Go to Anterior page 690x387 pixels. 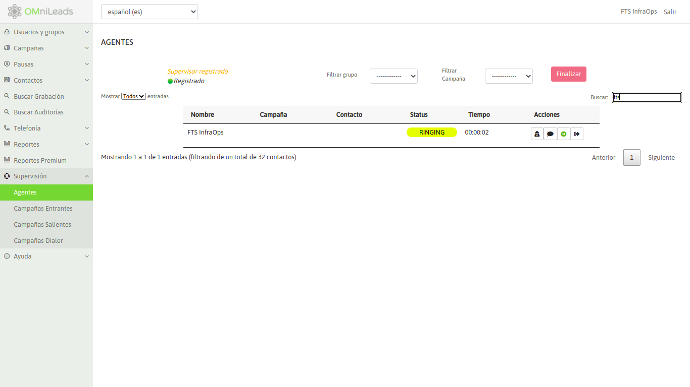(603, 158)
